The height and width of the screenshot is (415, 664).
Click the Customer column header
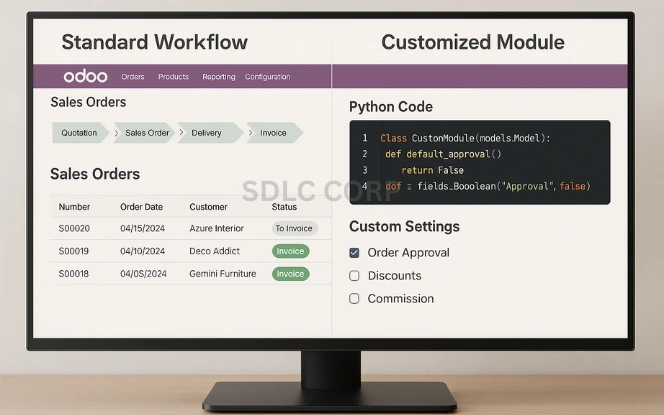(208, 207)
